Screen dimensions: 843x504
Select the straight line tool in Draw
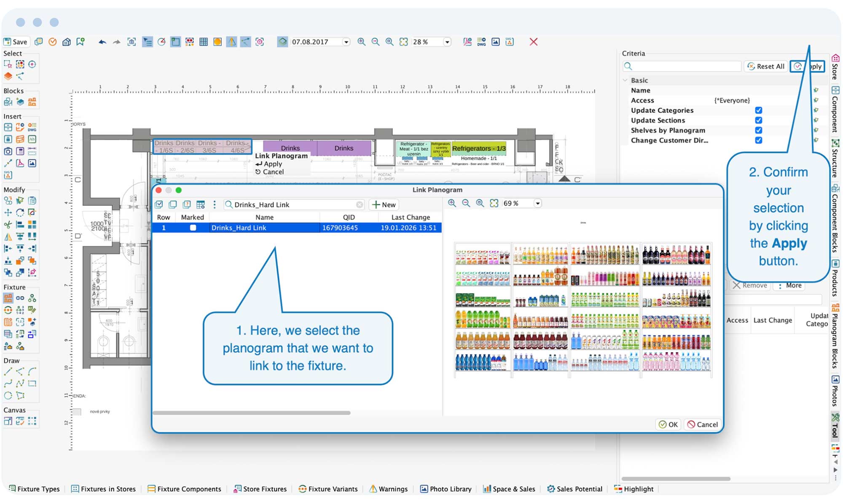coord(8,372)
